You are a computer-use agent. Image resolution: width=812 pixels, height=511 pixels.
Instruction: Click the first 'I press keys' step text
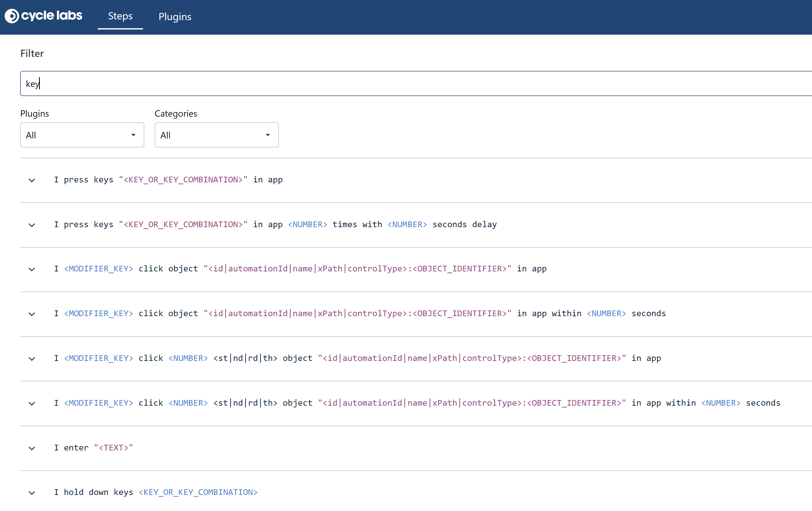[x=168, y=180]
